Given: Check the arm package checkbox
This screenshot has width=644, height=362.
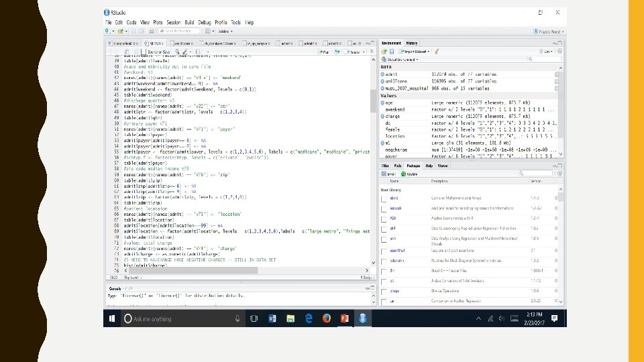Looking at the screenshot, I should coord(384,240).
